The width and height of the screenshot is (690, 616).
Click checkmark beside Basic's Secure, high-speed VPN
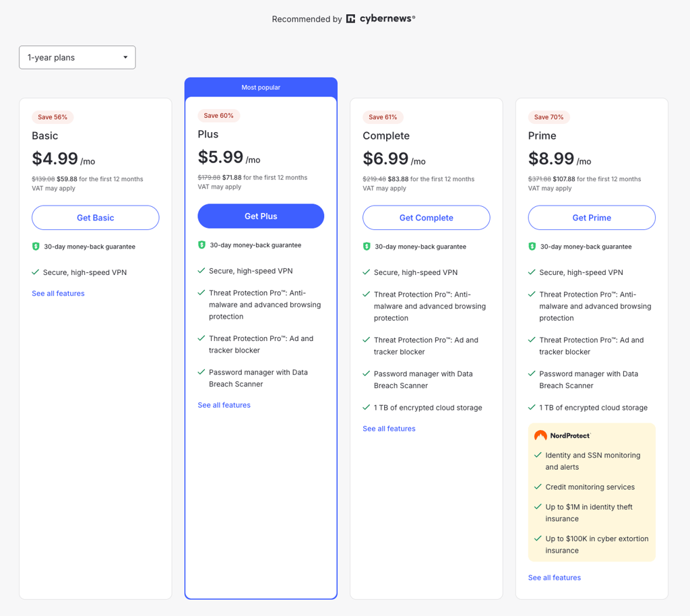pos(36,272)
